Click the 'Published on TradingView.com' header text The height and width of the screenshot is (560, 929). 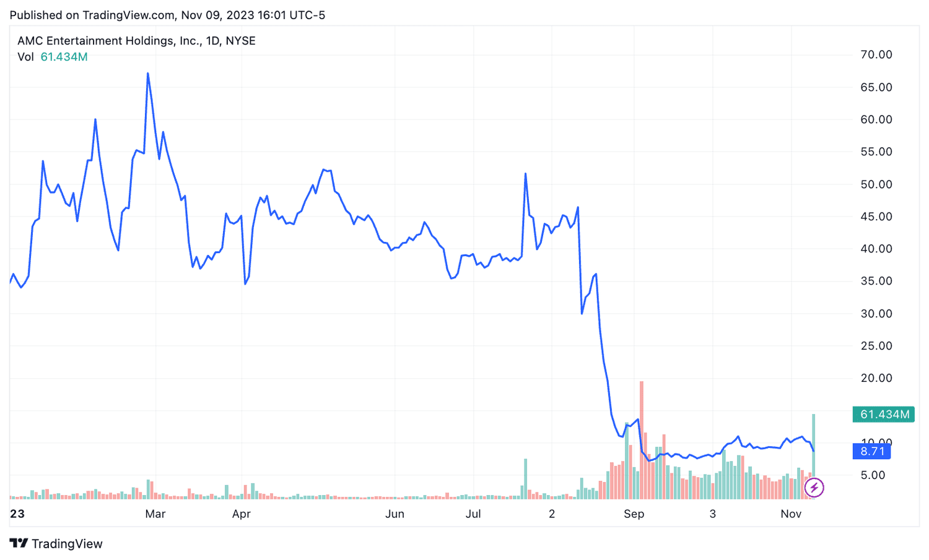(167, 15)
